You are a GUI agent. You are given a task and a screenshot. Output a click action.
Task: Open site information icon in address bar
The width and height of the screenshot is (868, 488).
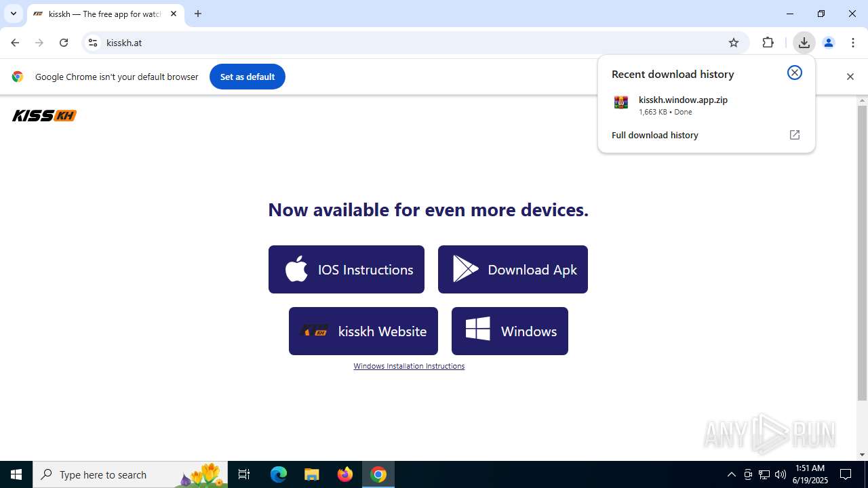[93, 43]
